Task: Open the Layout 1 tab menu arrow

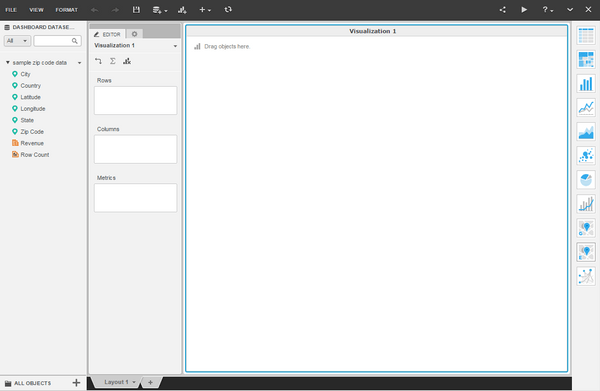Action: (134, 382)
